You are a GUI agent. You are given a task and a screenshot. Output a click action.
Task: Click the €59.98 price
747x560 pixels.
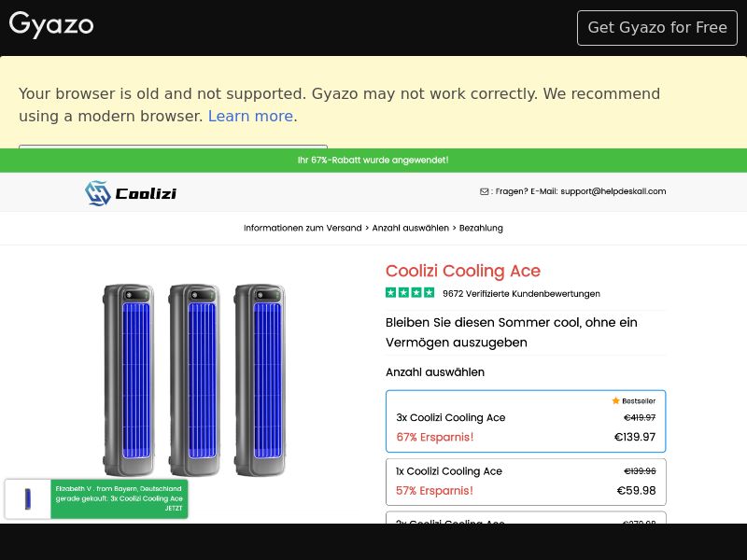click(x=636, y=490)
